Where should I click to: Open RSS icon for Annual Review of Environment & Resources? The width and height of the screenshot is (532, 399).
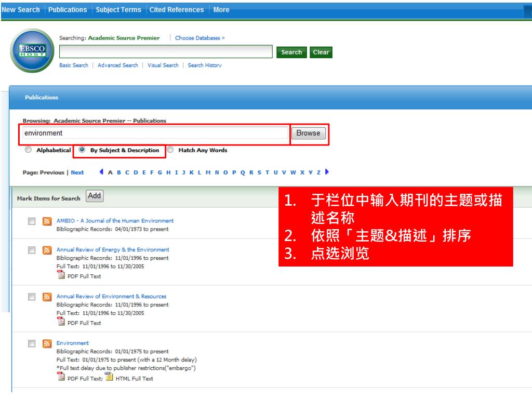(x=47, y=297)
